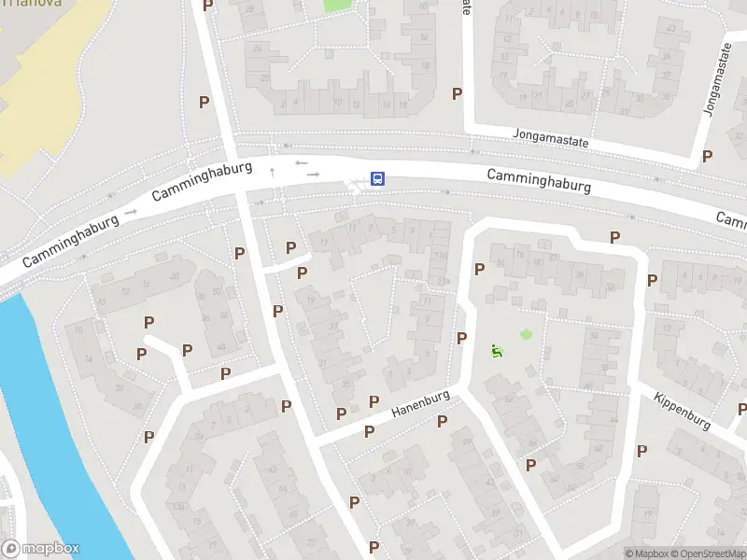Click the parking symbol above Hanenburg label
Screen dimensions: 747x560
click(374, 402)
